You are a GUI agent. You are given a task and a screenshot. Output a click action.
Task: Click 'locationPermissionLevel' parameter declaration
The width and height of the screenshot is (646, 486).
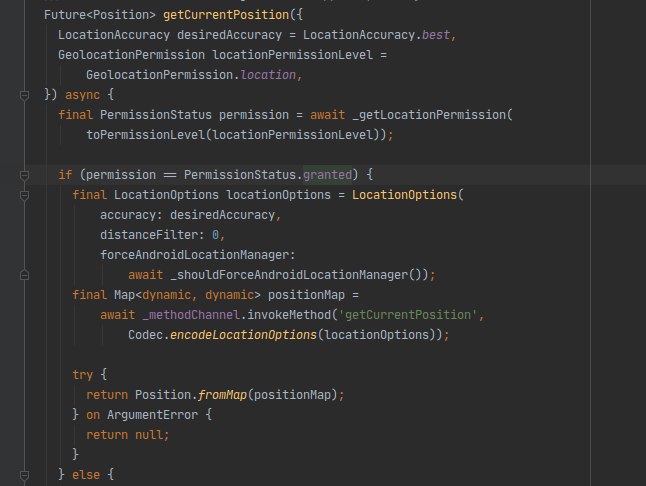pyautogui.click(x=293, y=55)
